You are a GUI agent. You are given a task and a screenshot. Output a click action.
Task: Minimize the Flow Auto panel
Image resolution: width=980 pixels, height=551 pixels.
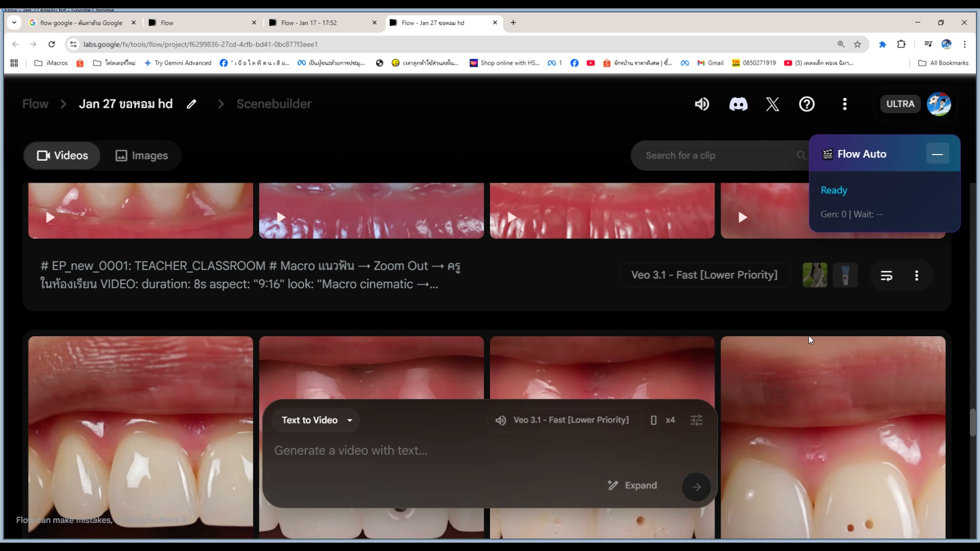(937, 154)
